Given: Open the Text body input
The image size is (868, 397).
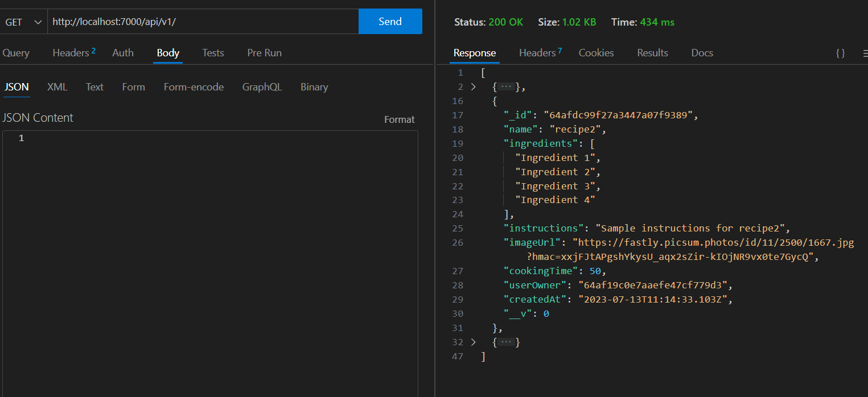Looking at the screenshot, I should (94, 86).
